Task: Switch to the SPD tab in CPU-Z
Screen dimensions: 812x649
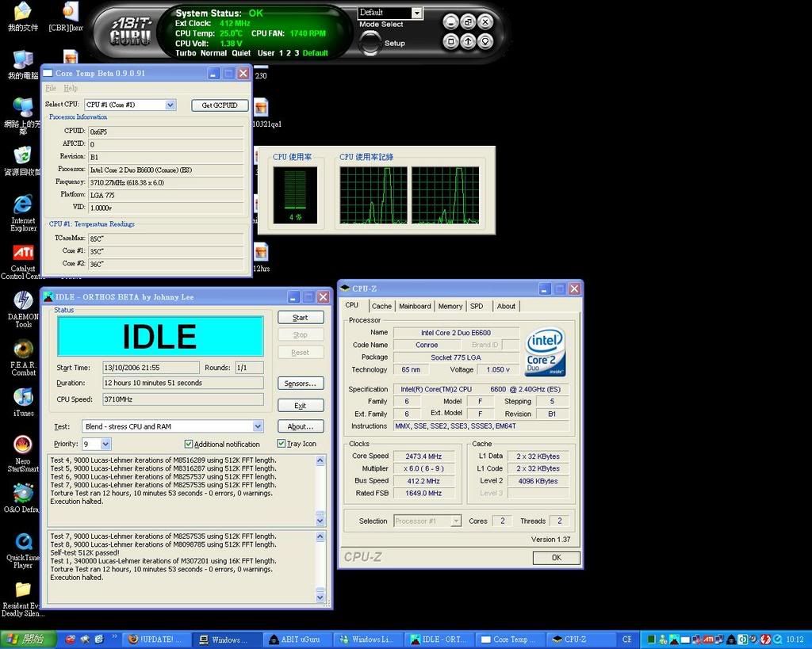Action: [x=477, y=307]
